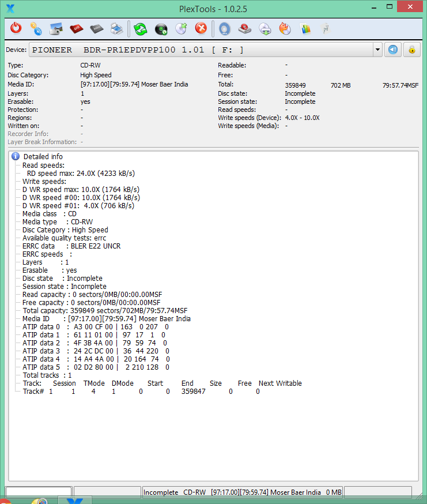
Task: Click the red Chrome icon in taskbar
Action: (x=5, y=501)
